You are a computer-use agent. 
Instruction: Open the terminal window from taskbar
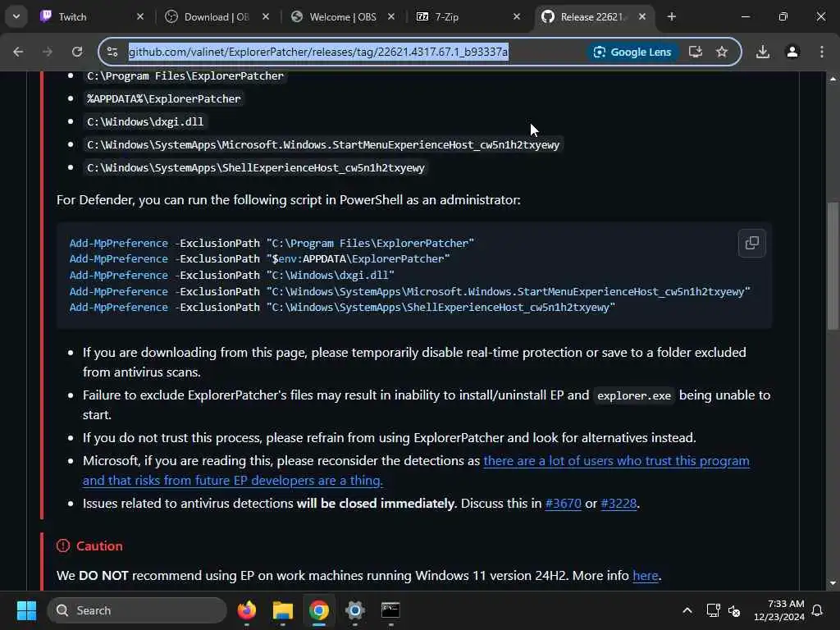click(390, 610)
